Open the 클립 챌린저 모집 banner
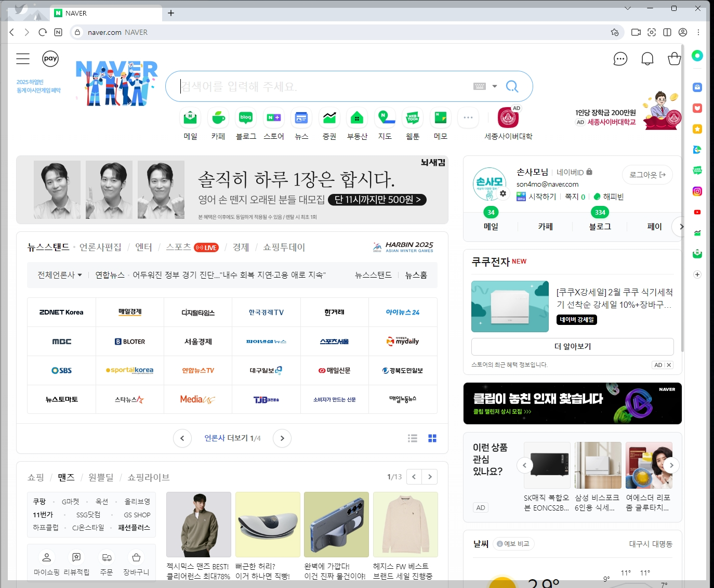Viewport: 714px width, 588px height. point(572,403)
